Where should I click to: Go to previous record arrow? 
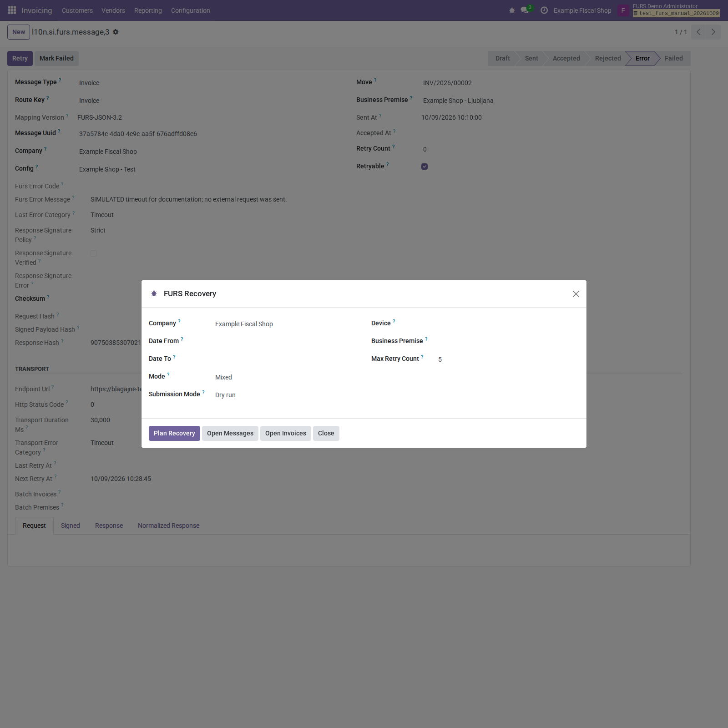coord(698,32)
